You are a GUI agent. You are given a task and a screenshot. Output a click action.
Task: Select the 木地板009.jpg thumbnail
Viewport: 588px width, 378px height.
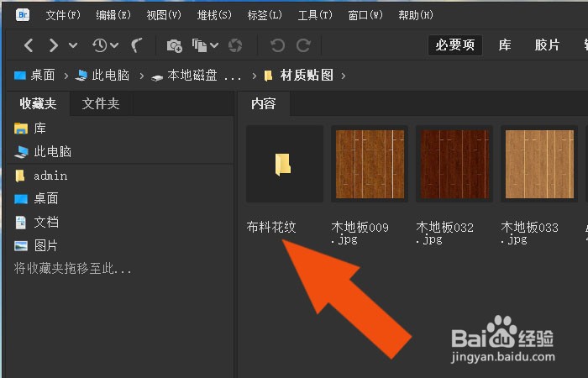(370, 164)
